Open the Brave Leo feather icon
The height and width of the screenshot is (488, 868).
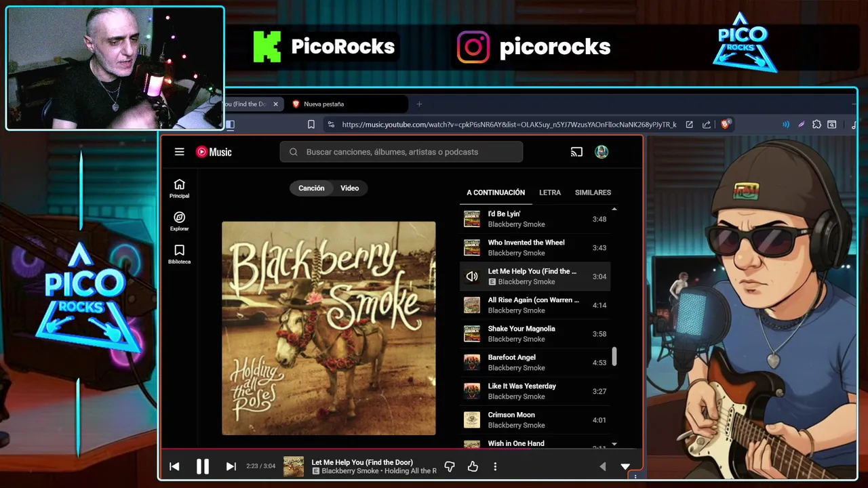(x=802, y=124)
